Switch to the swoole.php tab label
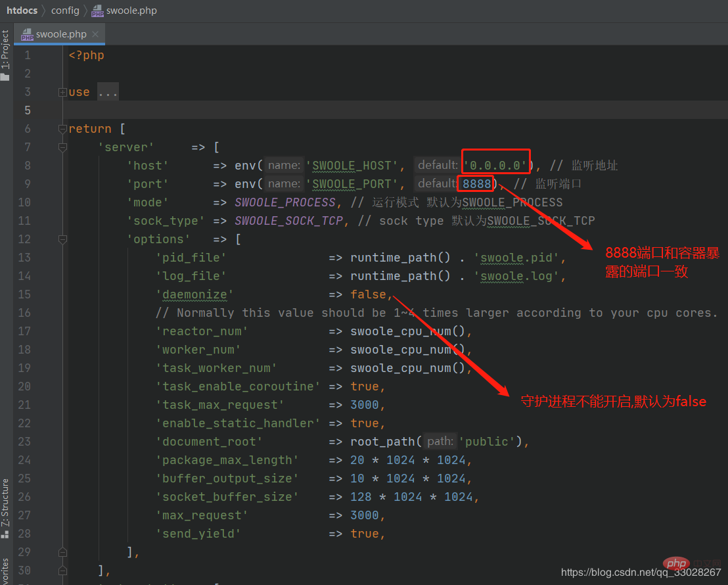 pyautogui.click(x=61, y=34)
